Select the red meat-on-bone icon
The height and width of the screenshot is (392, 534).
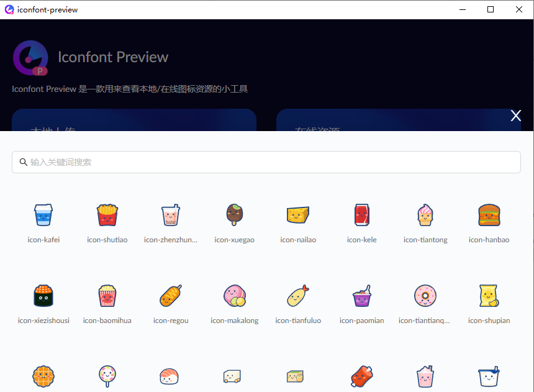361,376
